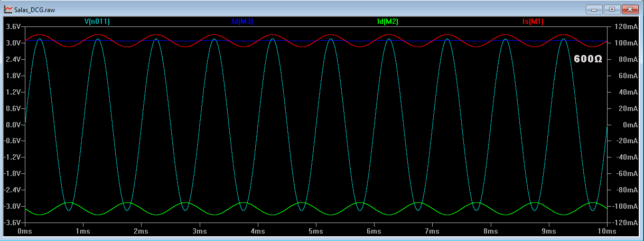Click the V(n011) trace label
The image size is (644, 241).
(x=97, y=22)
